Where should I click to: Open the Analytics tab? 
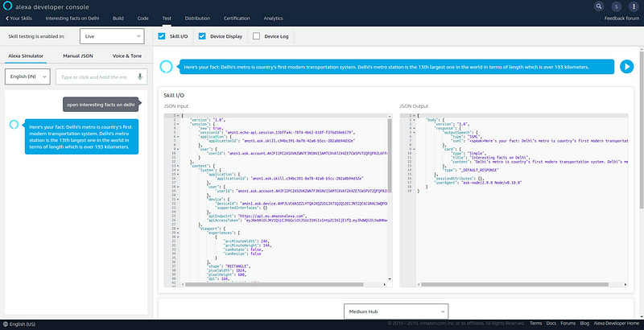point(273,19)
